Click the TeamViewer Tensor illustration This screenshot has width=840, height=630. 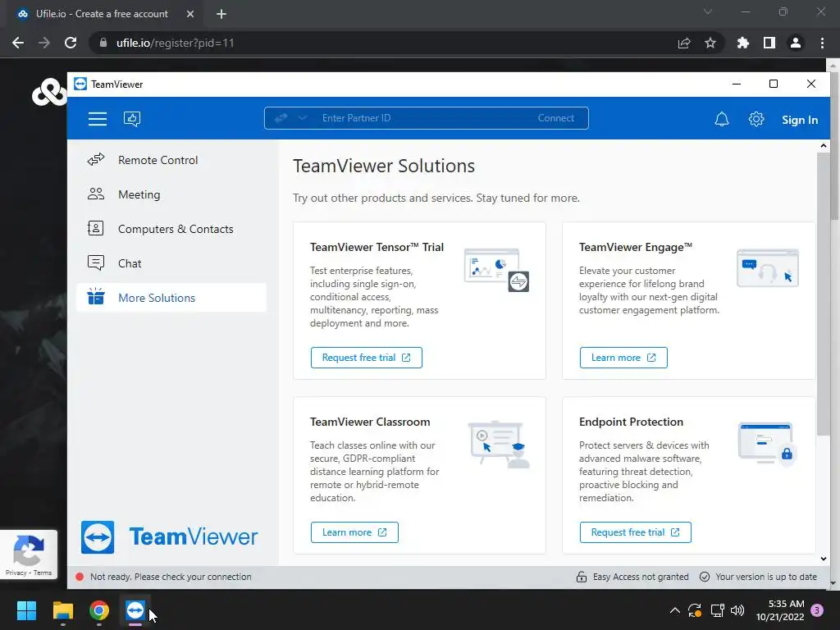point(496,269)
